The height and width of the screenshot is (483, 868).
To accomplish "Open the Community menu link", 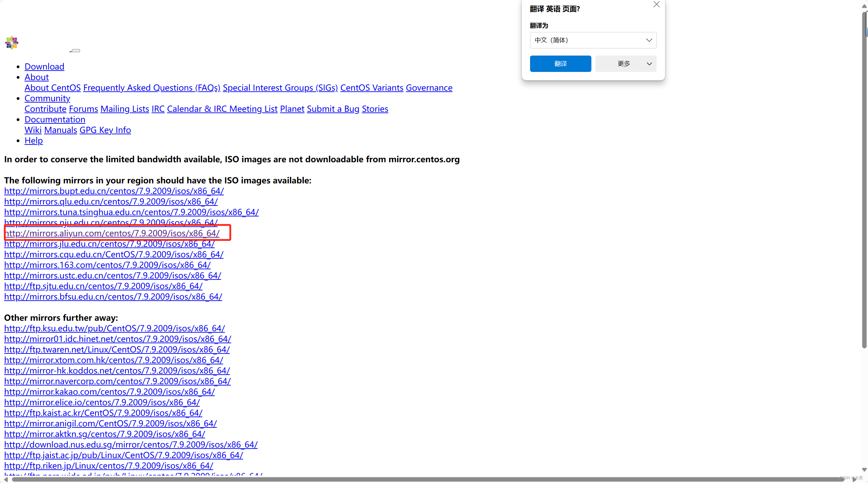I will point(47,98).
